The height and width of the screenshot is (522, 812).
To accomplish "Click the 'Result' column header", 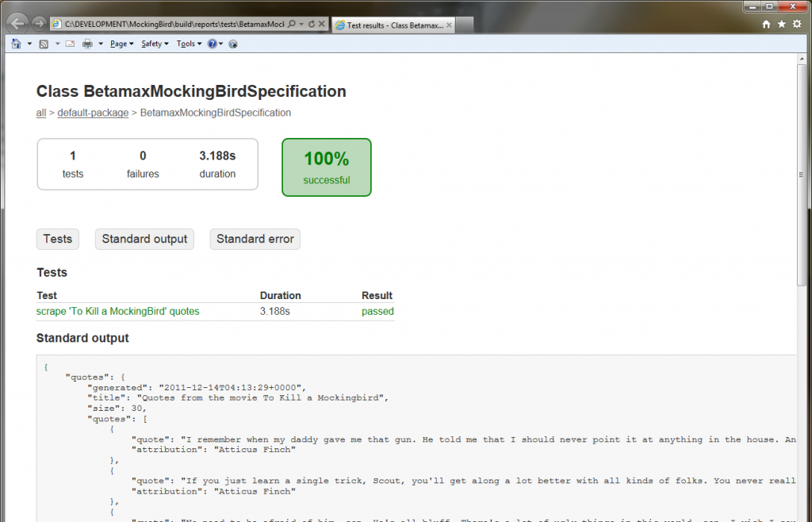I will [377, 296].
